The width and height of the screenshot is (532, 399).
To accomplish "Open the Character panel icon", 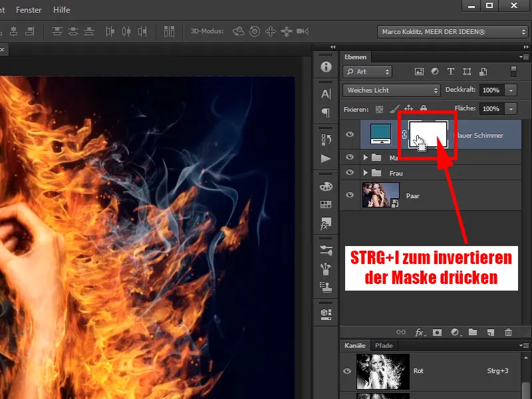I will (x=326, y=94).
